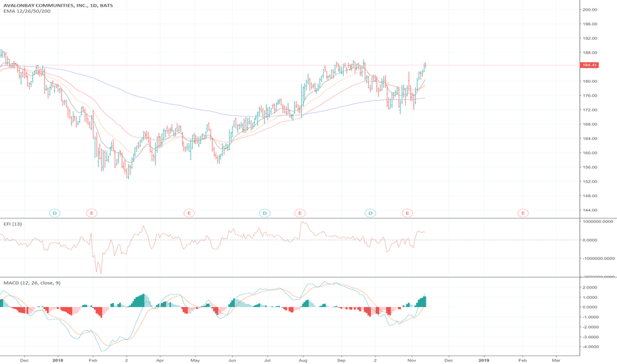Click the 196.00 price axis value
The image size is (617, 364).
[x=590, y=24]
